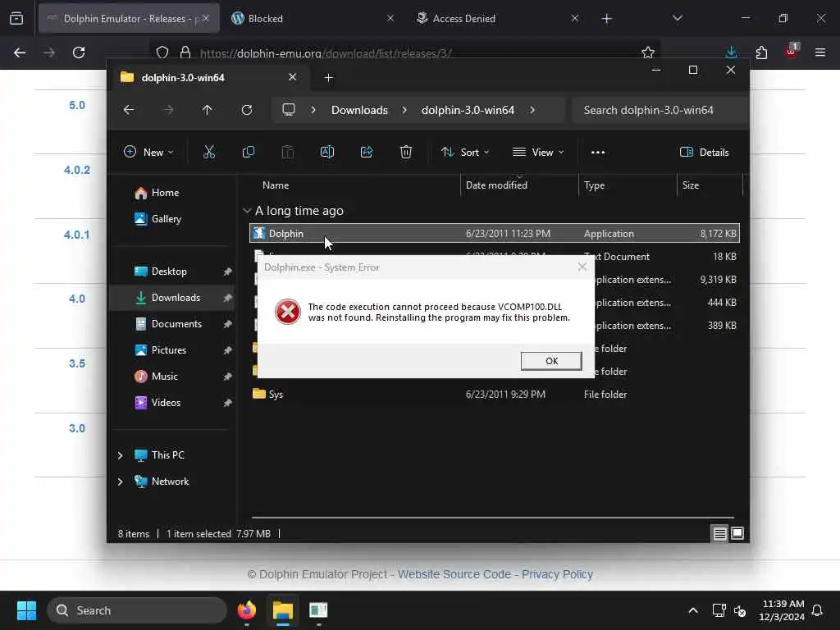The width and height of the screenshot is (840, 630).
Task: Select the Dolphin application file
Action: [x=494, y=234]
